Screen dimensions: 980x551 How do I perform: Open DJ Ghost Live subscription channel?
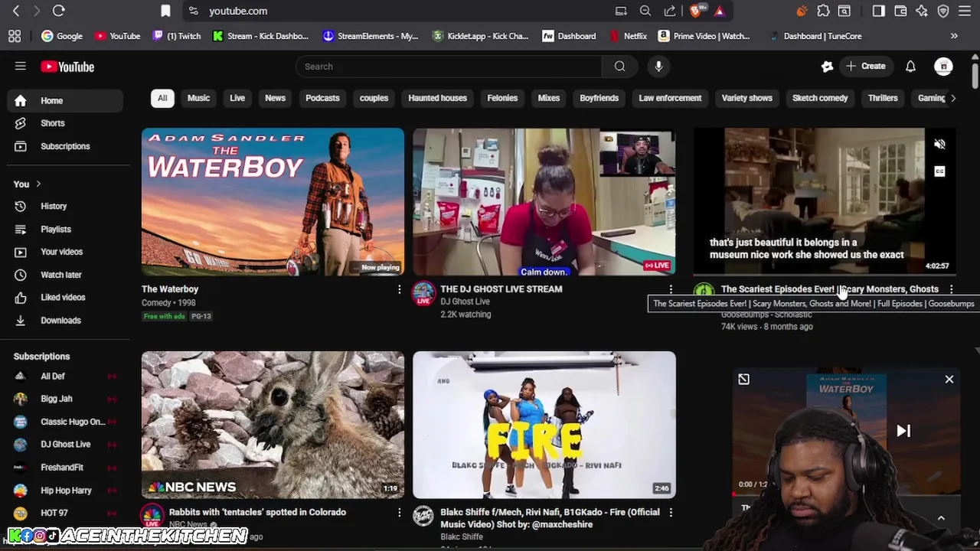[65, 445]
